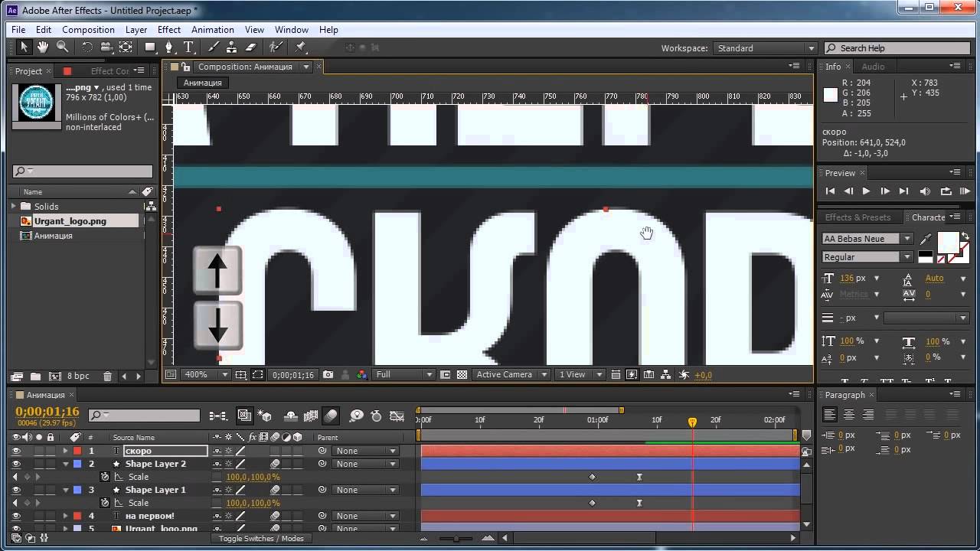Hide the скоро text layer
Screen dimensions: 980x551
coord(15,451)
